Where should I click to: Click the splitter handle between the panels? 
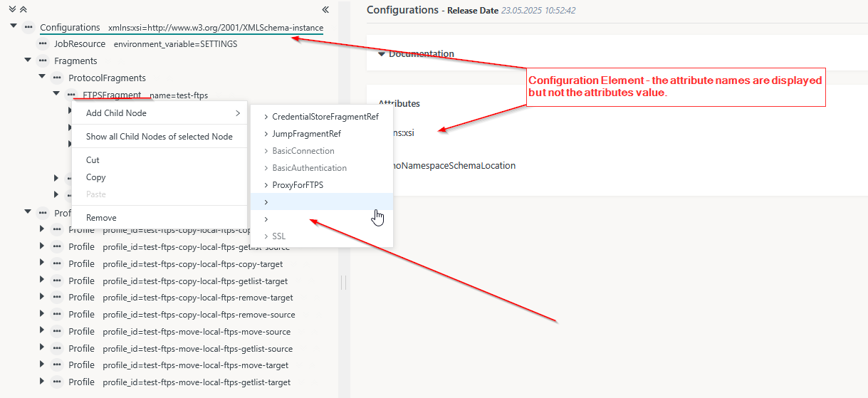tap(344, 283)
